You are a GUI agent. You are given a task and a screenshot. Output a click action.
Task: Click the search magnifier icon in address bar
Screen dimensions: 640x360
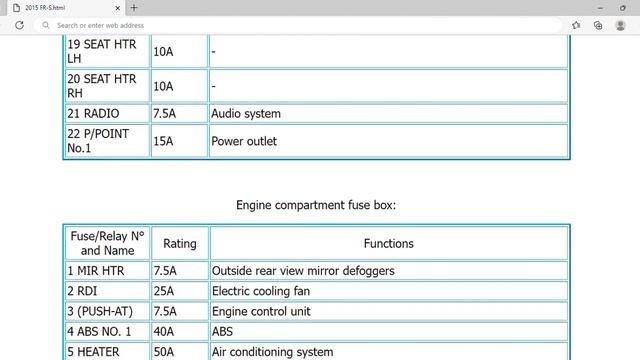coord(46,25)
